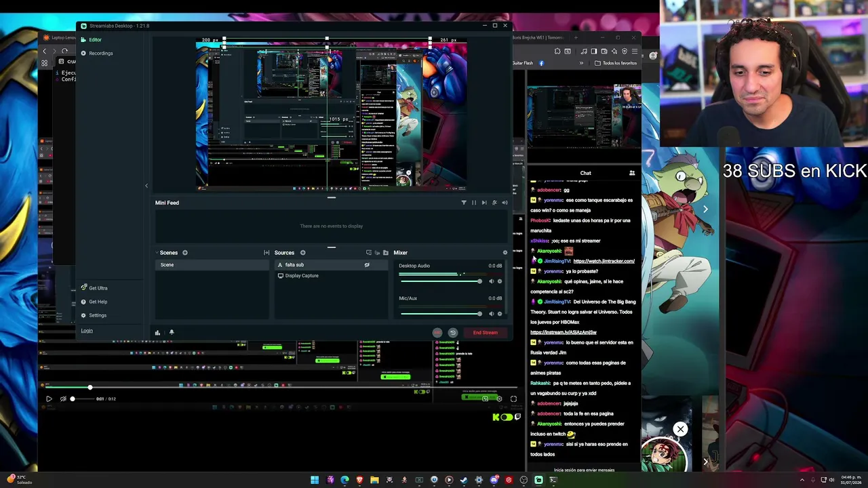Open the notifications bell in Streamlabs
The height and width of the screenshot is (488, 868).
point(172,333)
